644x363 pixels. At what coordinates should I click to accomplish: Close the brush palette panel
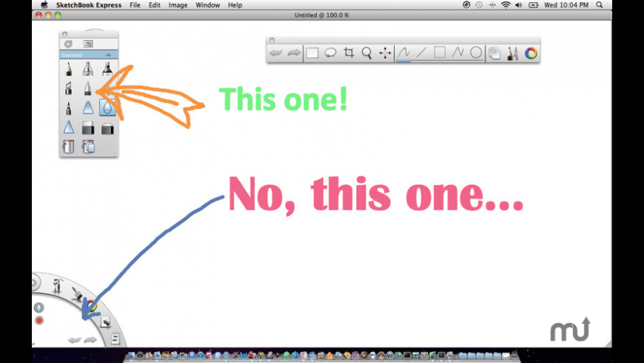click(x=64, y=35)
